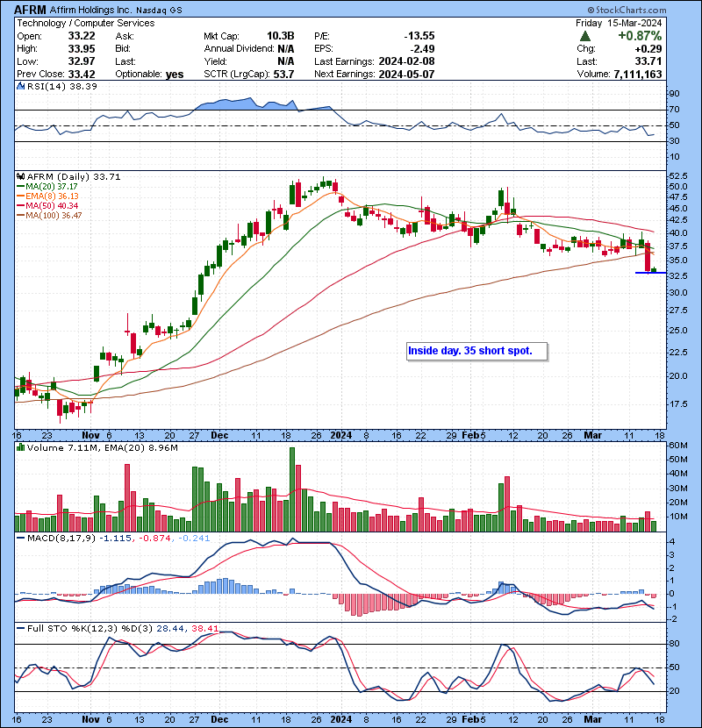Click the Technology / Computer Services sector text
This screenshot has width=702, height=728.
(86, 23)
